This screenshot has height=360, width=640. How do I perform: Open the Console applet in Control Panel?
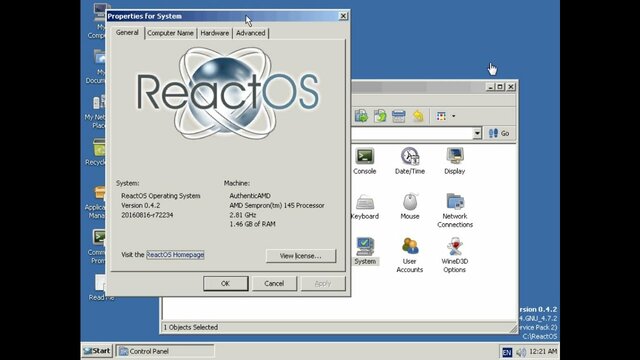364,160
